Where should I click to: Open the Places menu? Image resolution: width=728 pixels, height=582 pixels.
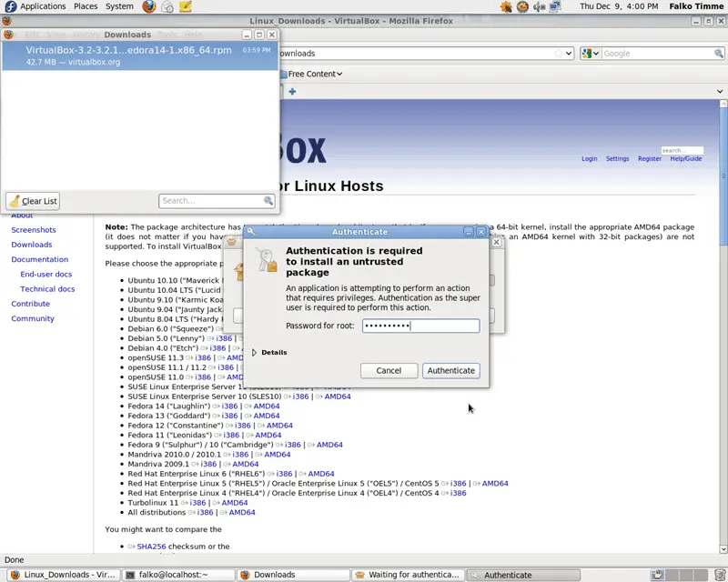tap(86, 6)
